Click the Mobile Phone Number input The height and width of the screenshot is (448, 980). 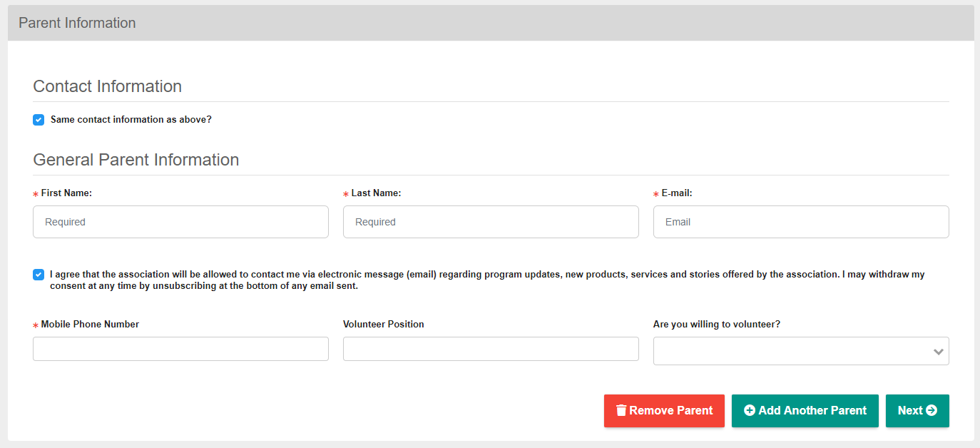coord(180,349)
